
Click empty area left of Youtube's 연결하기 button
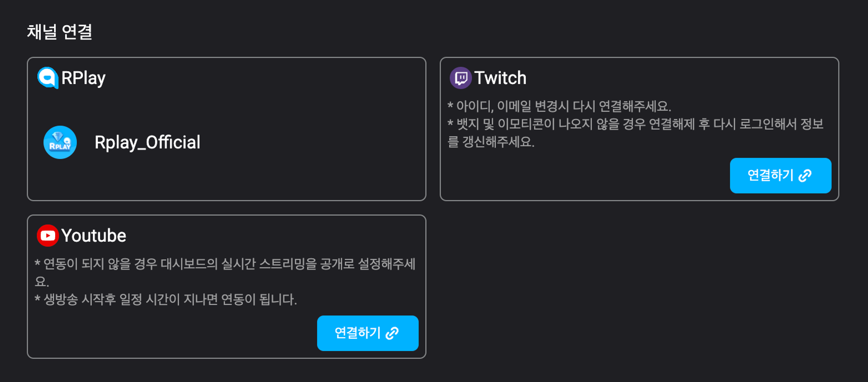click(174, 333)
